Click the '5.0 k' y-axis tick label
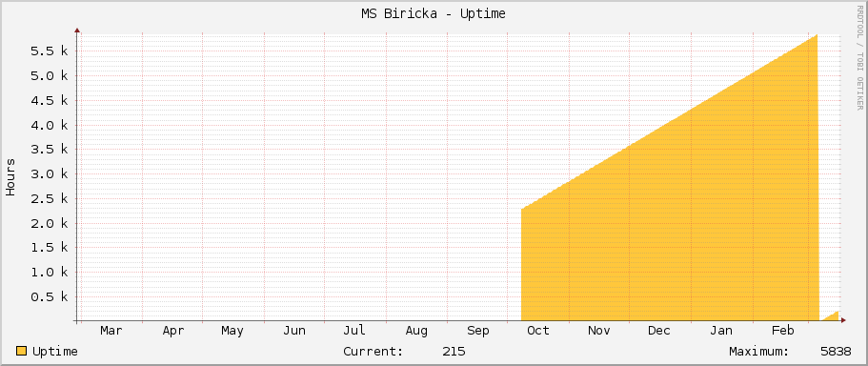Viewport: 868px width, 366px height. [x=50, y=75]
